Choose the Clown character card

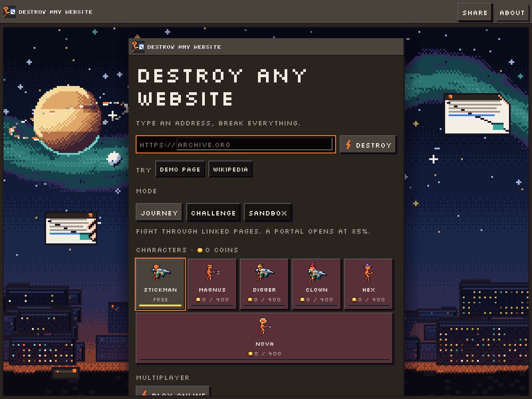pyautogui.click(x=317, y=284)
